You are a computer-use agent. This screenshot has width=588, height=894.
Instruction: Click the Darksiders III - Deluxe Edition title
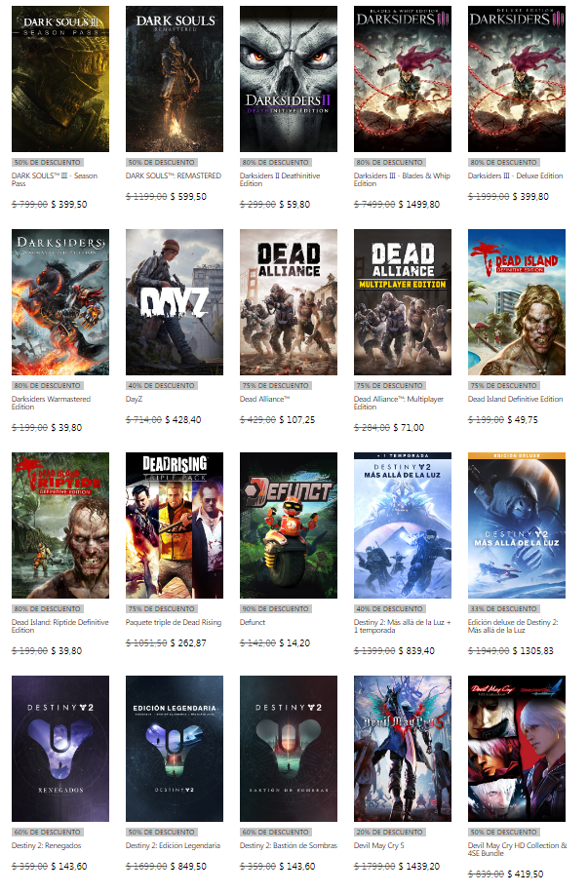click(515, 175)
